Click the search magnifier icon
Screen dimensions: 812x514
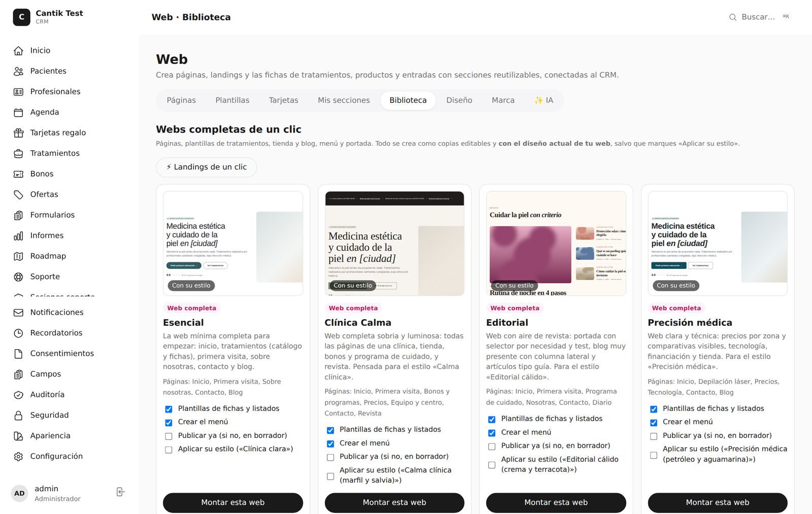733,17
